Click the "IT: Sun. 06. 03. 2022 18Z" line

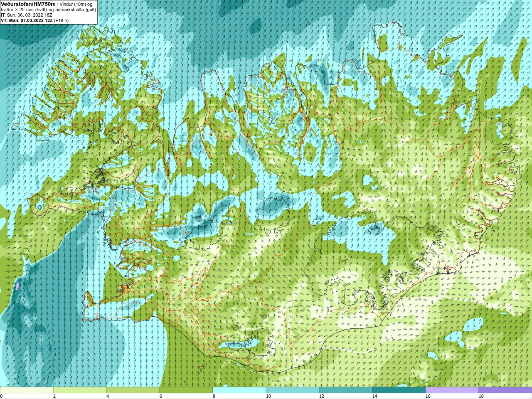click(27, 15)
